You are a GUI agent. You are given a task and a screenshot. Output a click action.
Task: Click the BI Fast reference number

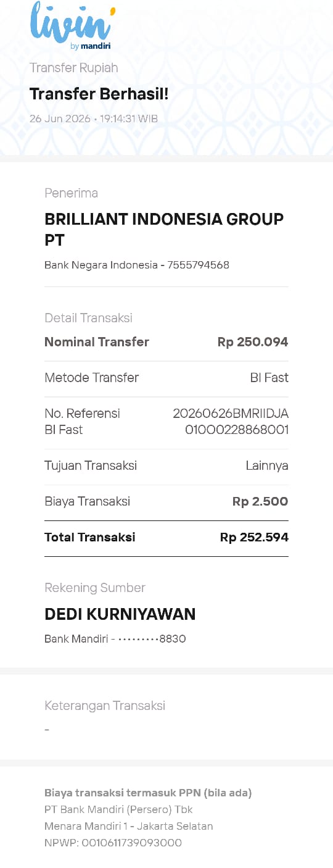(x=231, y=422)
